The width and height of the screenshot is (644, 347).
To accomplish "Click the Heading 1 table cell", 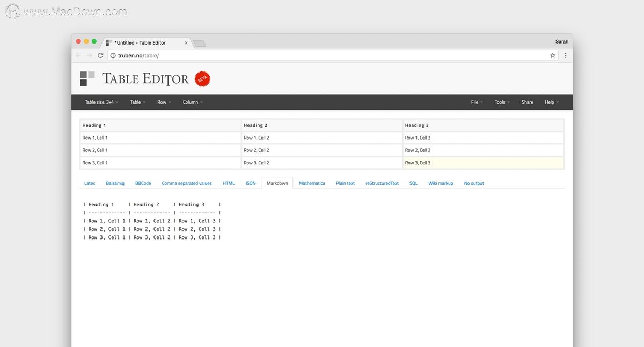I will 160,125.
